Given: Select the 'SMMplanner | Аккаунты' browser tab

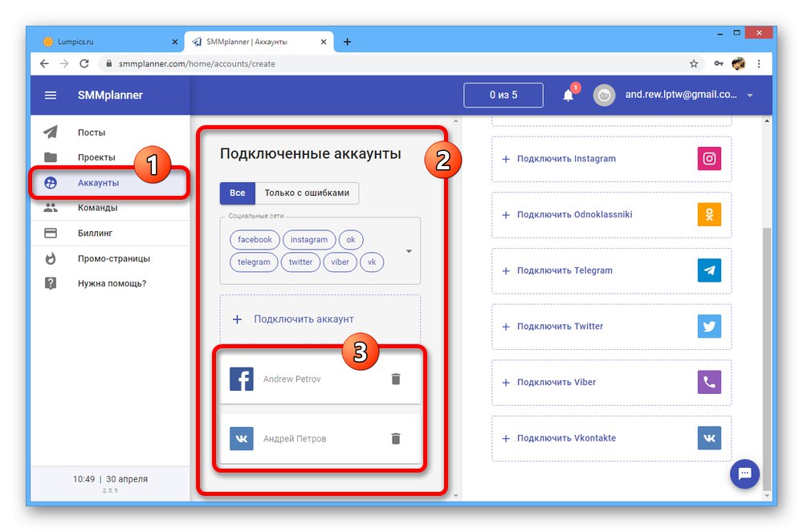Looking at the screenshot, I should tap(258, 42).
